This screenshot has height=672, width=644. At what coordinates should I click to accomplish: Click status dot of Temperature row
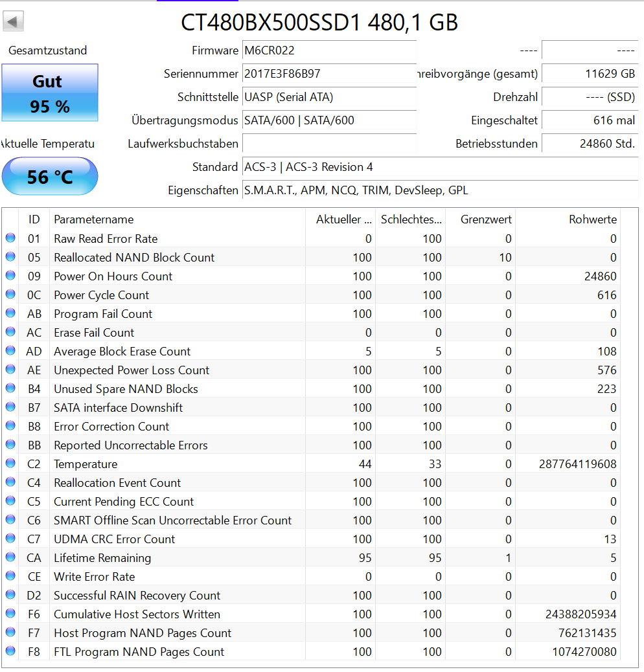pyautogui.click(x=11, y=464)
